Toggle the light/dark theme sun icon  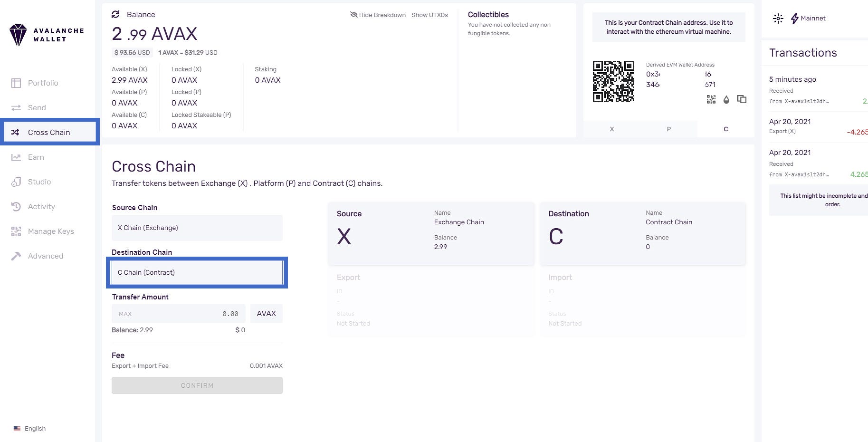[x=778, y=19]
